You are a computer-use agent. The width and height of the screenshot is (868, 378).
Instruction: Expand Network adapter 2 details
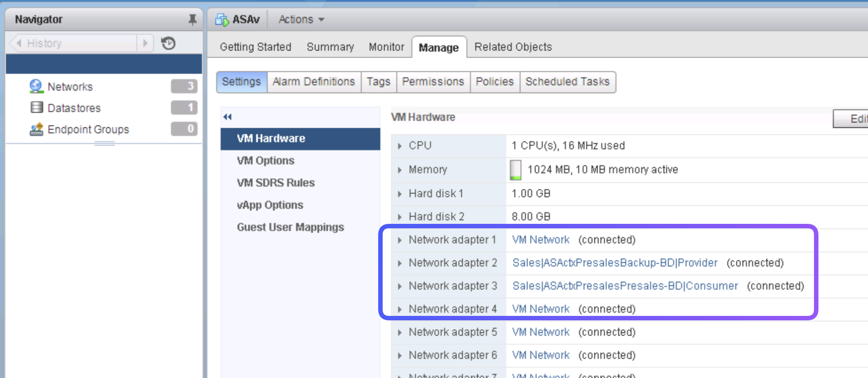[400, 263]
